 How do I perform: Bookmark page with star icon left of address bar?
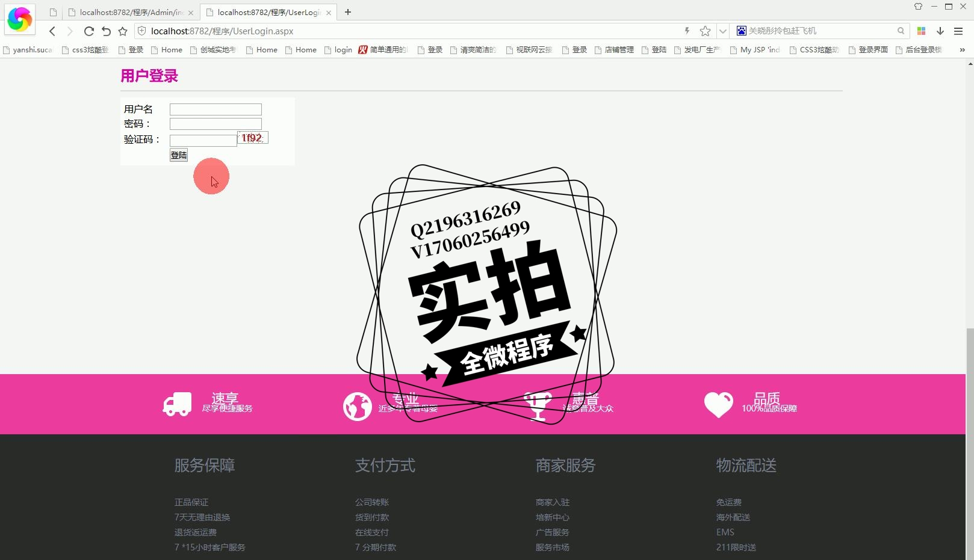tap(123, 31)
